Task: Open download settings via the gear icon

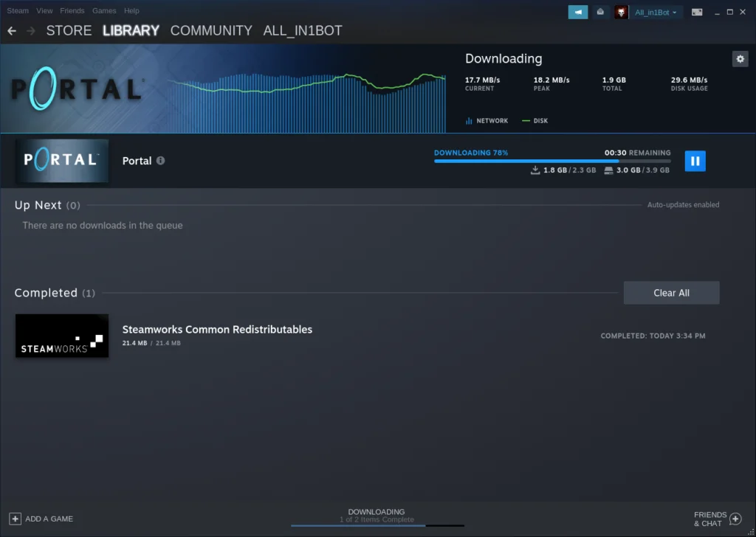Action: (740, 58)
